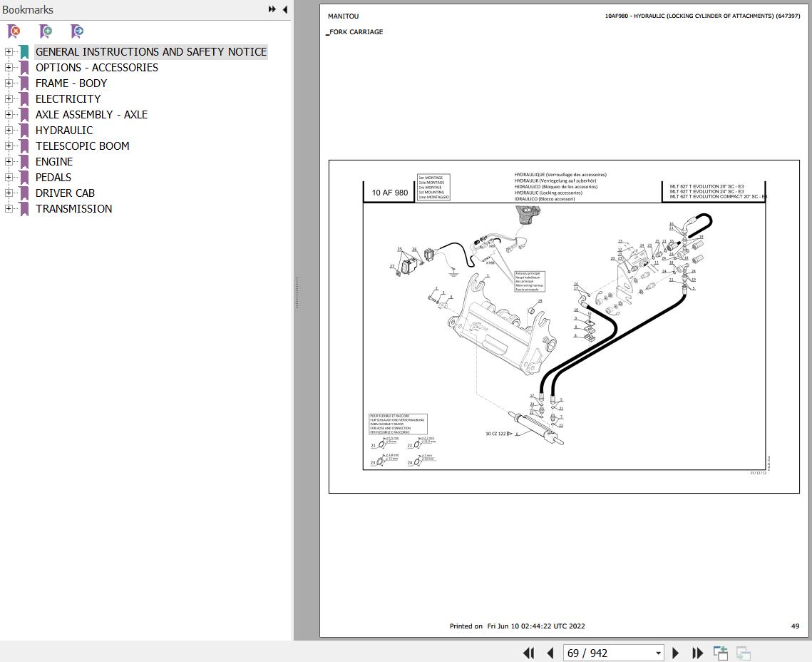The width and height of the screenshot is (812, 662).
Task: Expand the TELESCOPIC BOOM node
Action: pos(9,146)
